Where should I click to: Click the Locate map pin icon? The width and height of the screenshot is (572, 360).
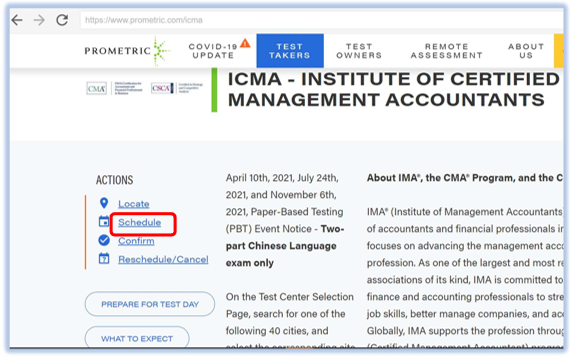(104, 203)
